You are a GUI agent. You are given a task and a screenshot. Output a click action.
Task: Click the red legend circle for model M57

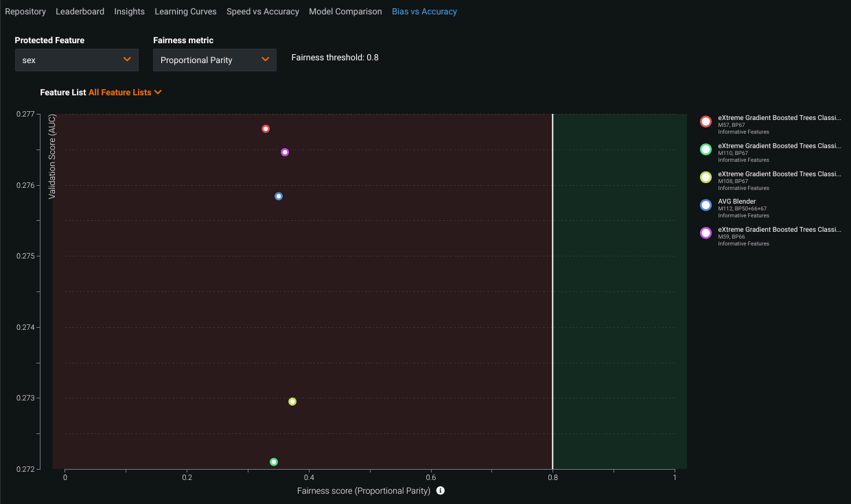click(x=706, y=121)
